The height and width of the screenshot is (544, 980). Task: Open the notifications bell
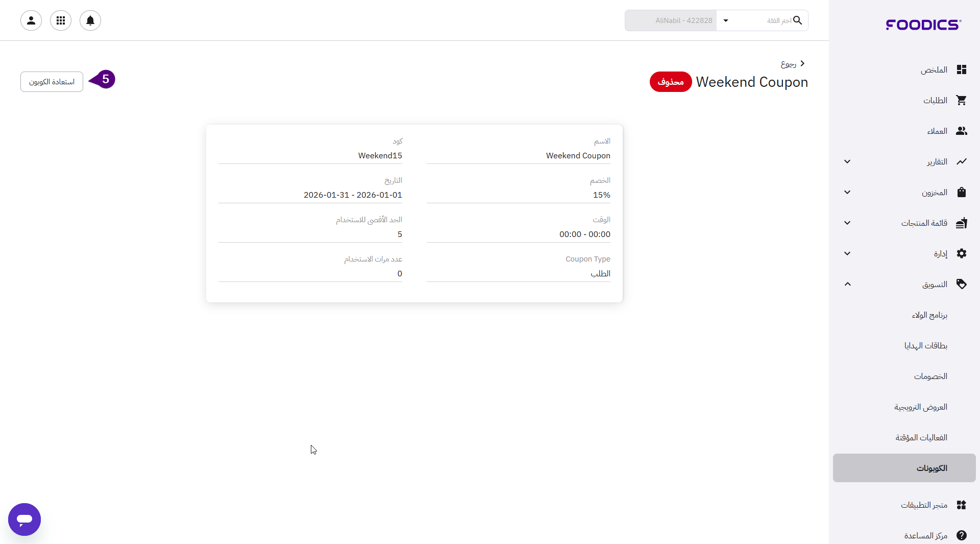pyautogui.click(x=90, y=20)
